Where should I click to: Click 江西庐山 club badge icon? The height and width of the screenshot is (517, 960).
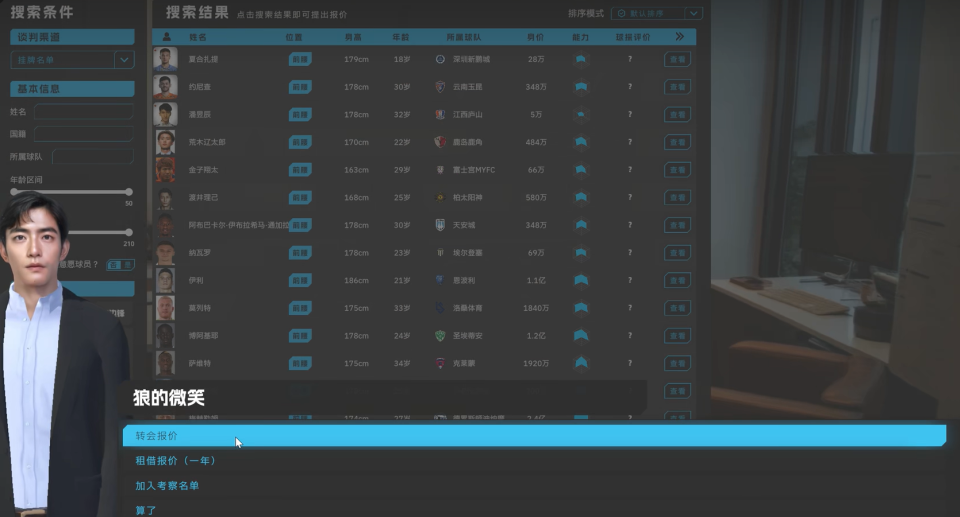click(x=440, y=115)
